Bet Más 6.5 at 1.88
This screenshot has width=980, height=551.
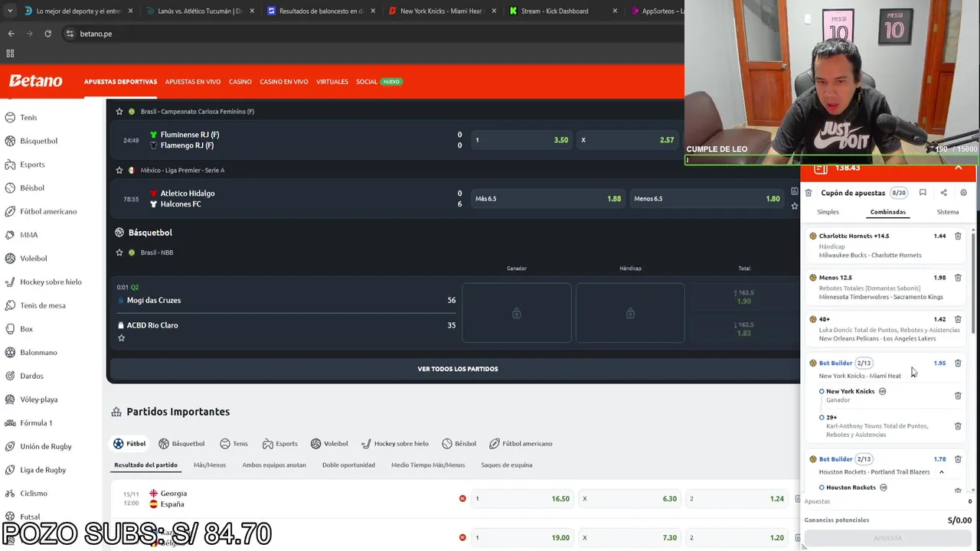[x=547, y=199]
